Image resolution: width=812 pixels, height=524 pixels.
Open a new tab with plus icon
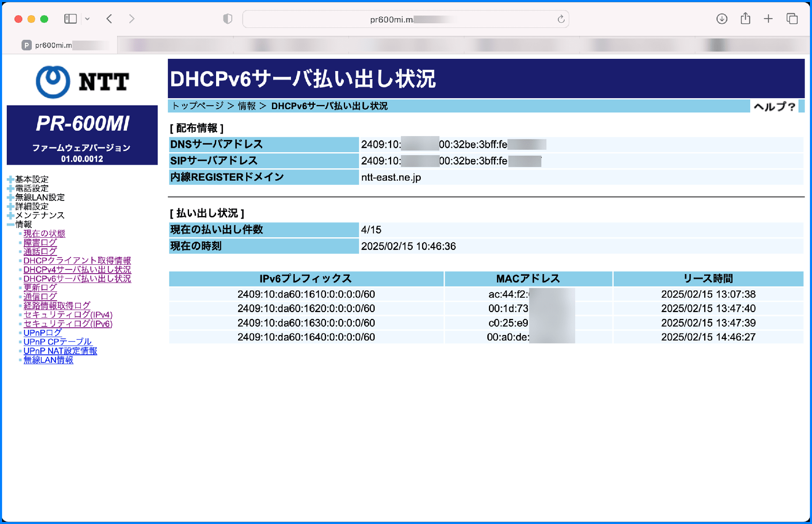[768, 19]
